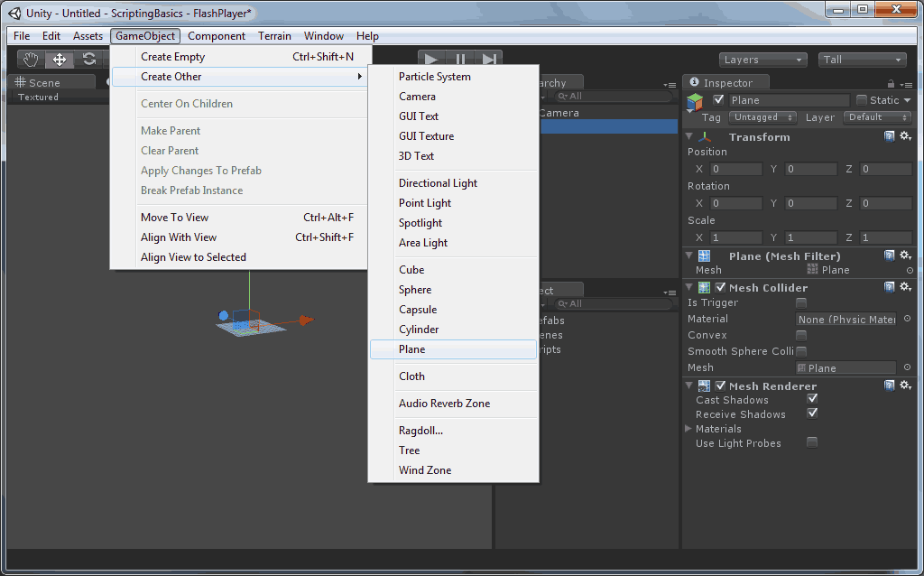Select the Hand tool in toolbar
Viewport: 924px width, 576px height.
[31, 60]
